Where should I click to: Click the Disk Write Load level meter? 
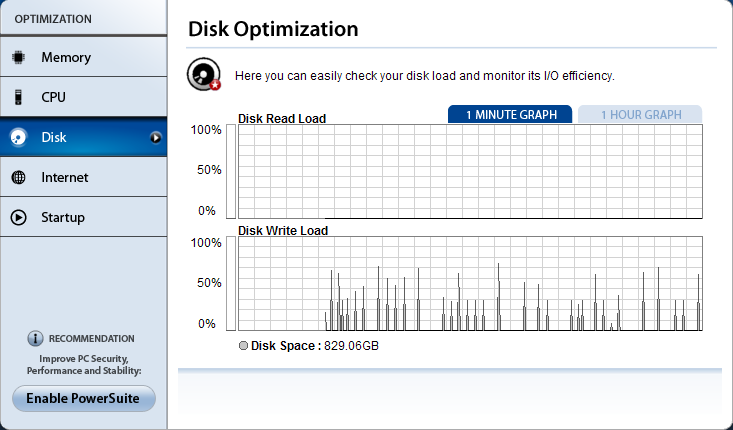(232, 283)
